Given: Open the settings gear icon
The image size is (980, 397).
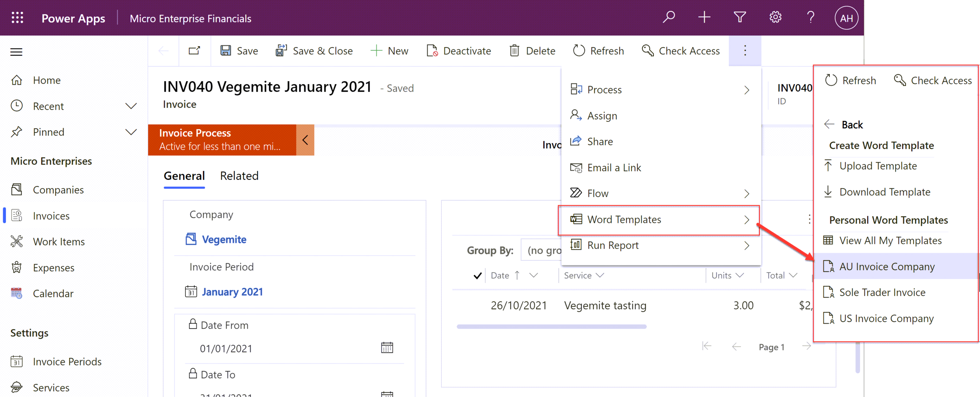Looking at the screenshot, I should click(x=775, y=17).
